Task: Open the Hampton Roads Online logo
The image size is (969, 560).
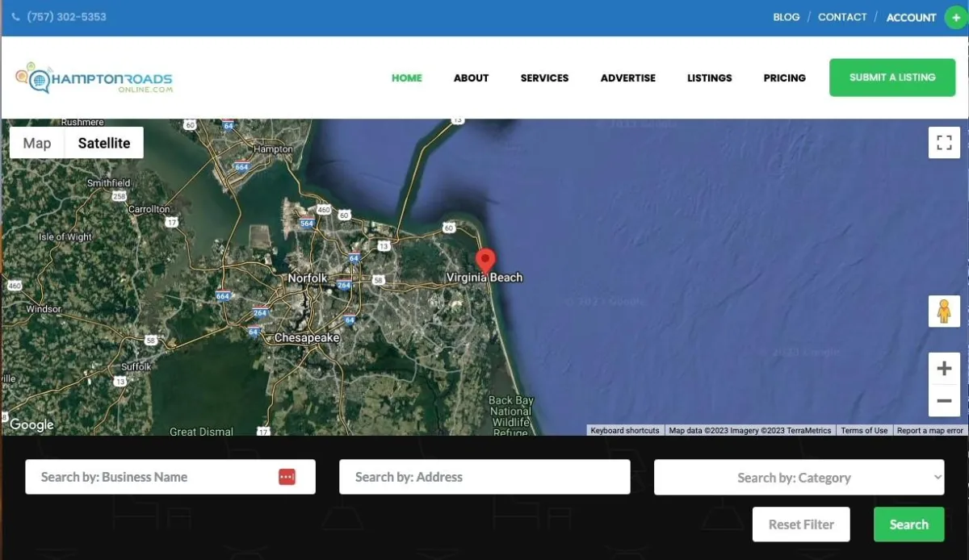Action: 94,78
